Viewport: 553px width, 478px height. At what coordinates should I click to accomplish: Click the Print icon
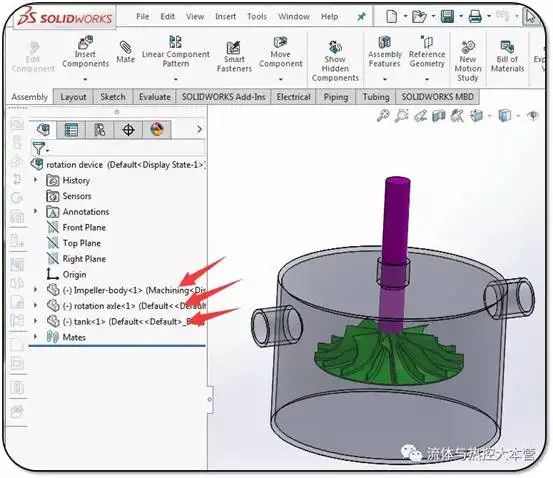click(x=475, y=16)
